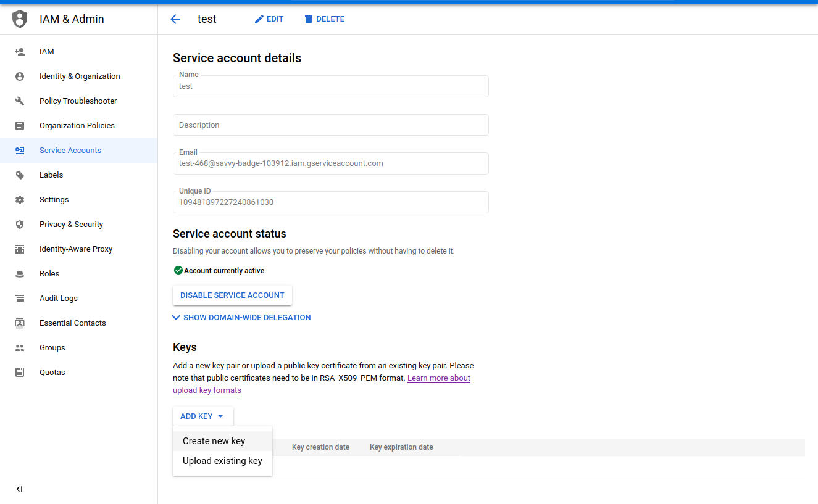The image size is (818, 504).
Task: Click the Policy Troubleshooter wrench icon
Action: point(20,101)
